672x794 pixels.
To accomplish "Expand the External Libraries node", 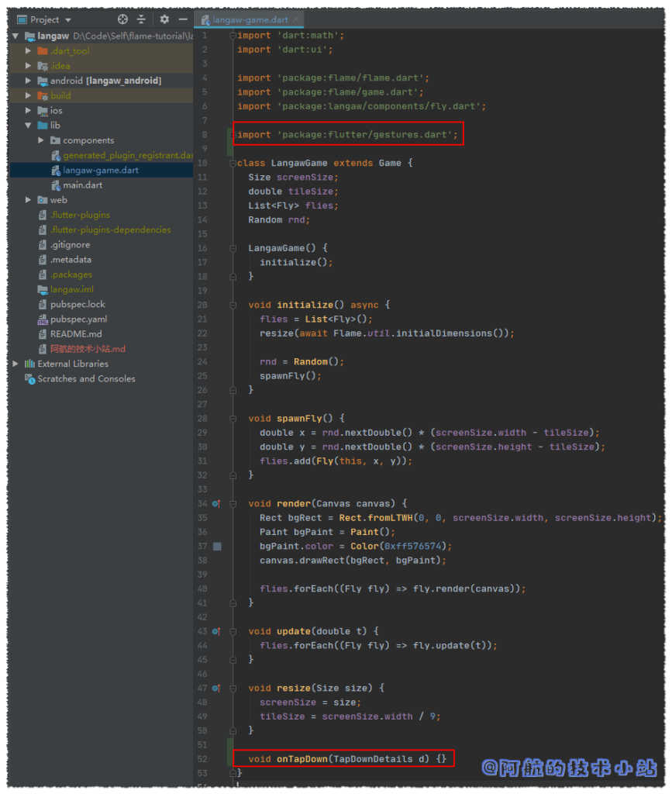I will (x=16, y=364).
